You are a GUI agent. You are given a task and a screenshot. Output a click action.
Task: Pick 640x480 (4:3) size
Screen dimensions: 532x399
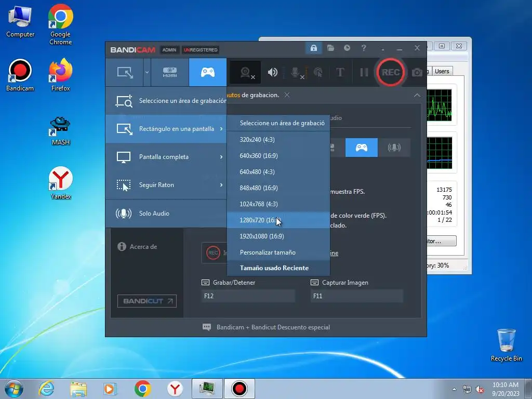[x=278, y=171]
